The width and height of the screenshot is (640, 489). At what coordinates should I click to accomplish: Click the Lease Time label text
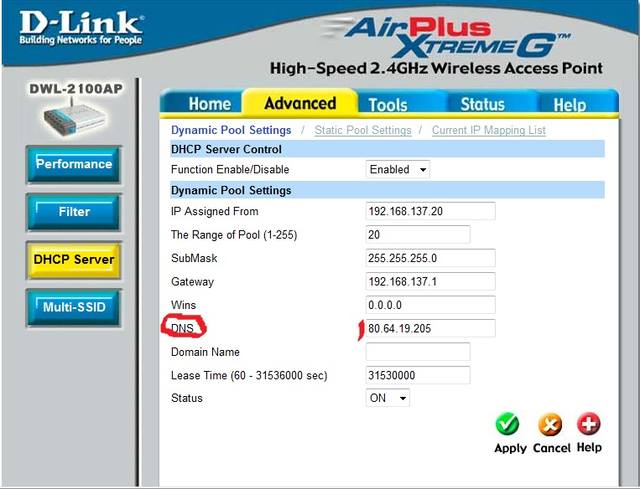point(249,376)
